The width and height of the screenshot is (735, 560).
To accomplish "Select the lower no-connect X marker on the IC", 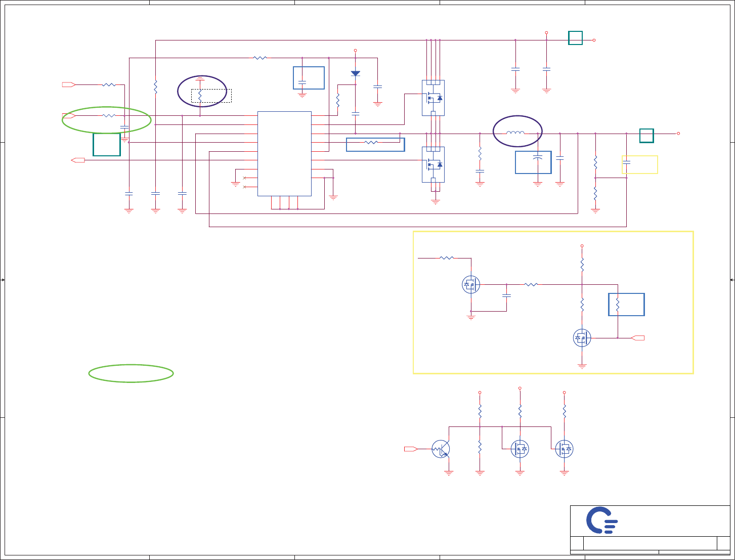I will (x=245, y=187).
